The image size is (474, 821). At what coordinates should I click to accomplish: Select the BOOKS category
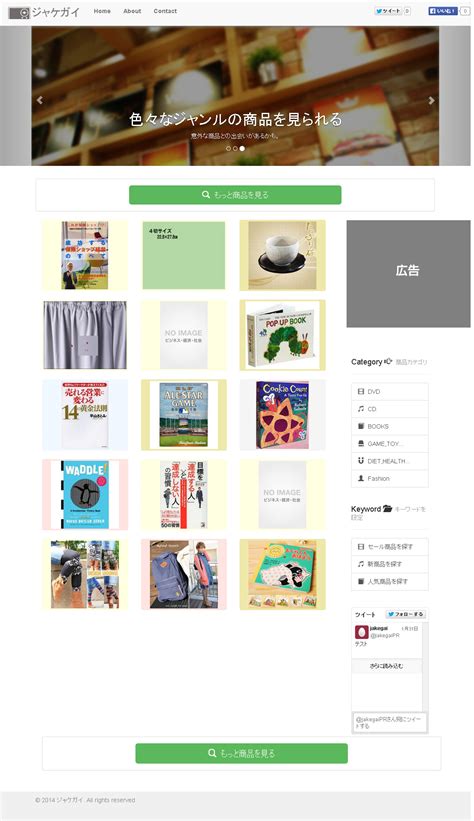tap(390, 426)
